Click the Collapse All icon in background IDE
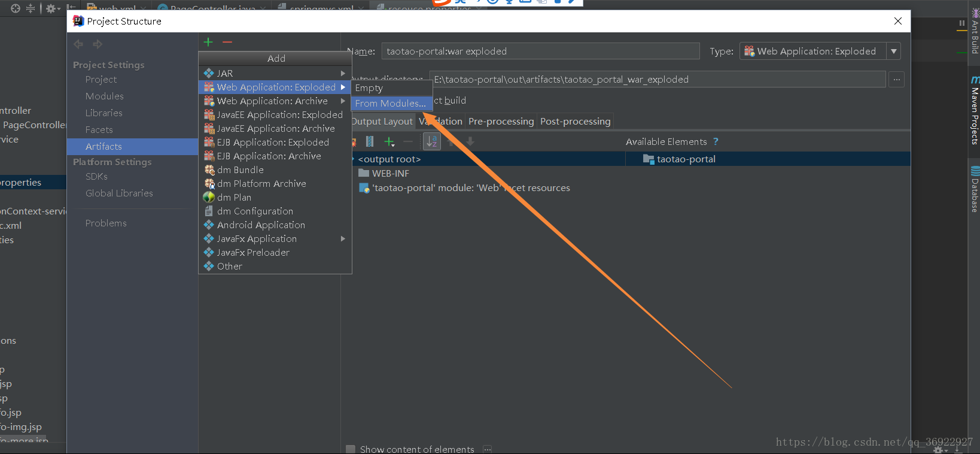The height and width of the screenshot is (454, 980). [31, 8]
